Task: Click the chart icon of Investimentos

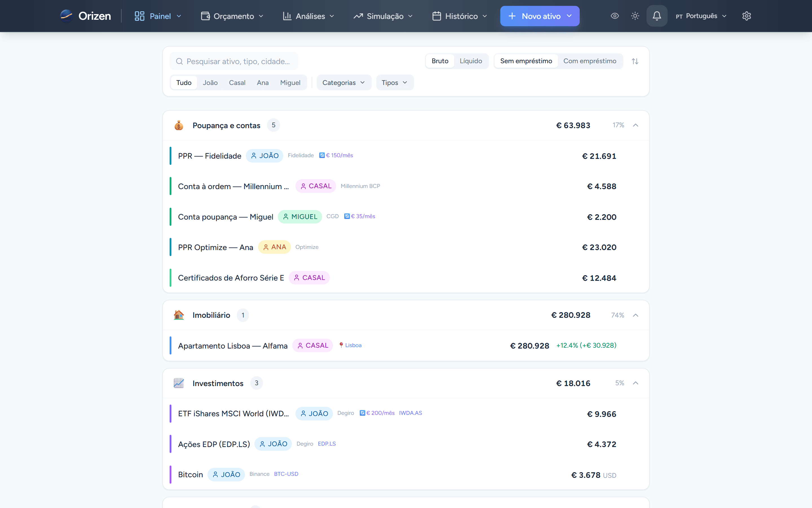Action: point(179,383)
